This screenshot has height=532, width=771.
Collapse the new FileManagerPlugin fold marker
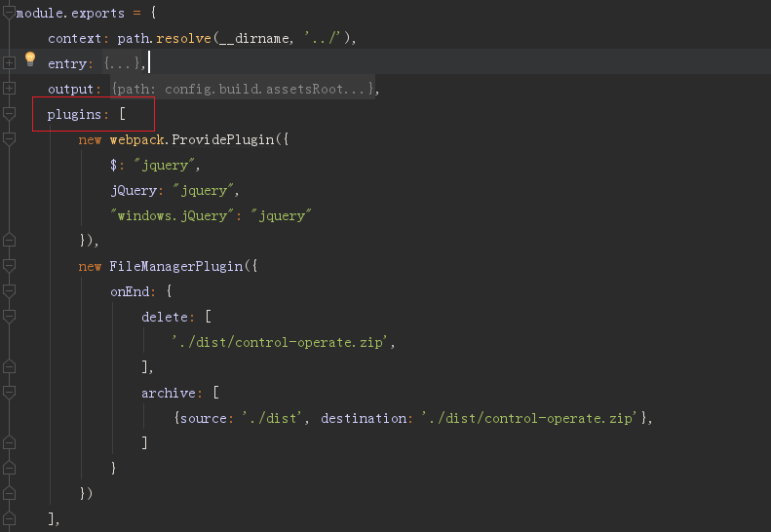click(x=9, y=266)
